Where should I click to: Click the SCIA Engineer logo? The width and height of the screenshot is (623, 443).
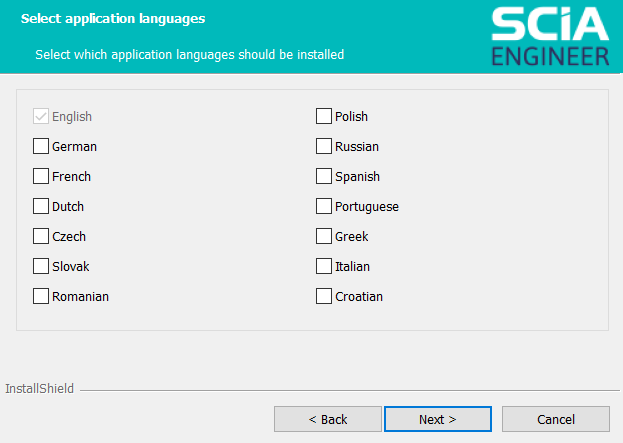pos(550,37)
